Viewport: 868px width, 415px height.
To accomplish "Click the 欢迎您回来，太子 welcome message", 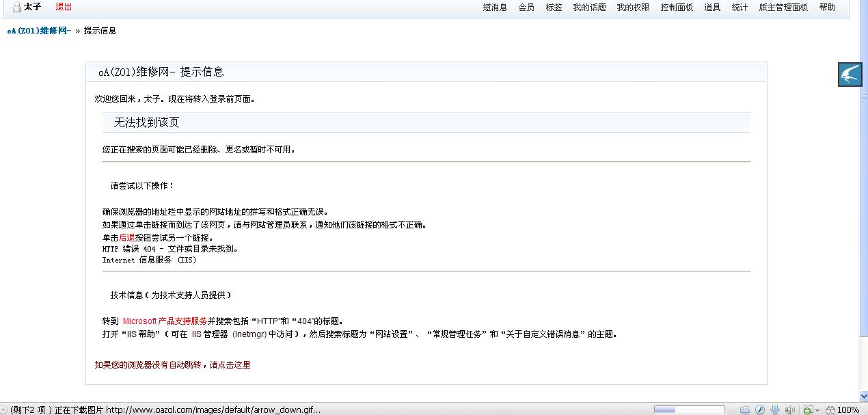I will pyautogui.click(x=175, y=99).
